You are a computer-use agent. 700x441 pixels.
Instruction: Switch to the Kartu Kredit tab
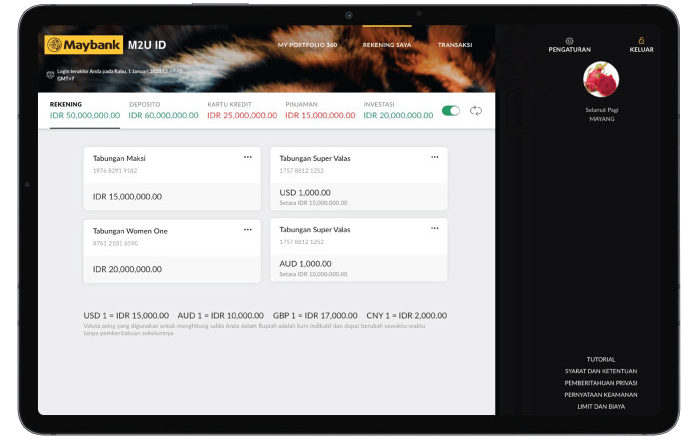[241, 110]
